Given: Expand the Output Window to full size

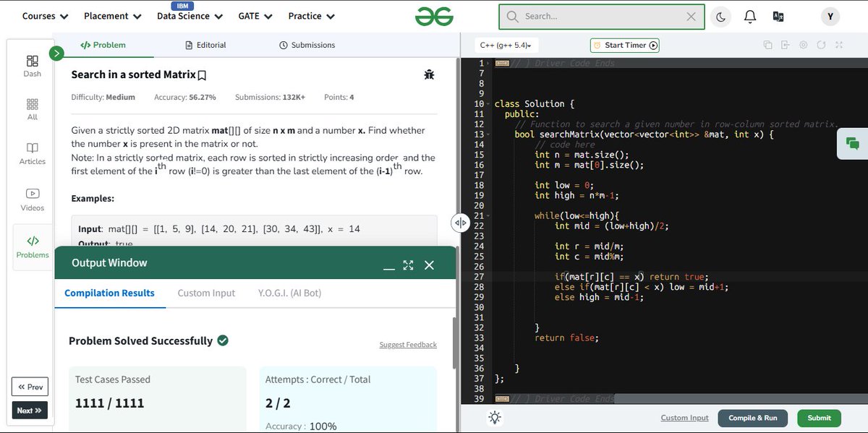Looking at the screenshot, I should [x=408, y=265].
